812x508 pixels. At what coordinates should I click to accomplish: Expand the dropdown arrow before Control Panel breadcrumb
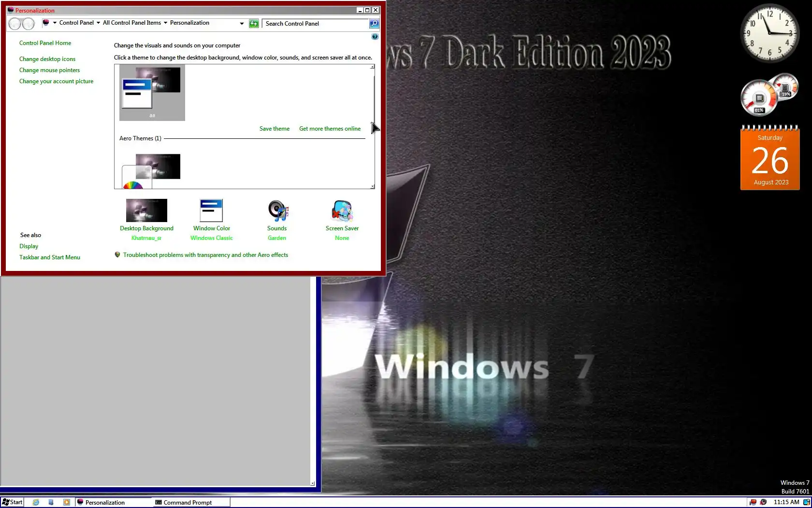55,23
